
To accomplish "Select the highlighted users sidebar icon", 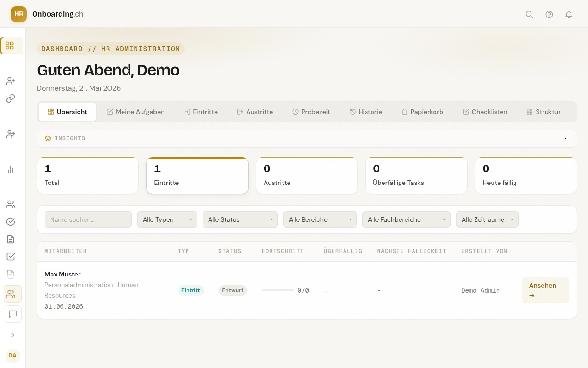I will click(12, 294).
